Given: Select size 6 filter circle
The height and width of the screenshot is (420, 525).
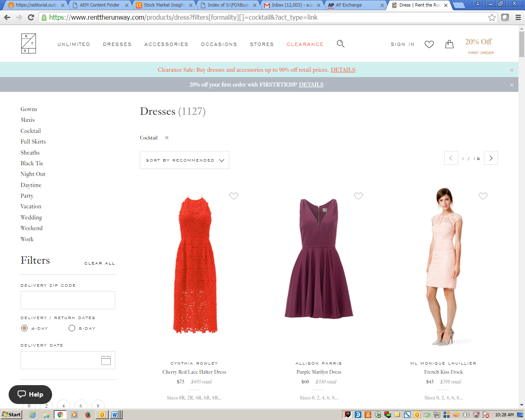Looking at the screenshot, I should tap(81, 406).
